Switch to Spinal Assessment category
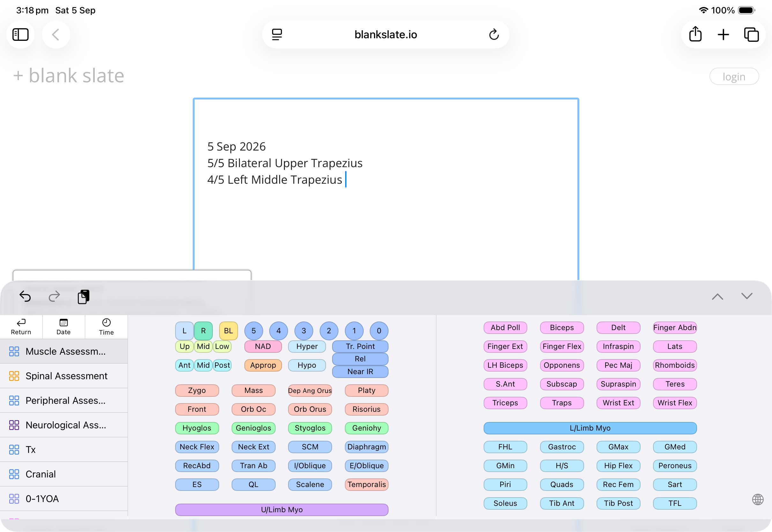Screen dimensions: 772x532 point(64,376)
